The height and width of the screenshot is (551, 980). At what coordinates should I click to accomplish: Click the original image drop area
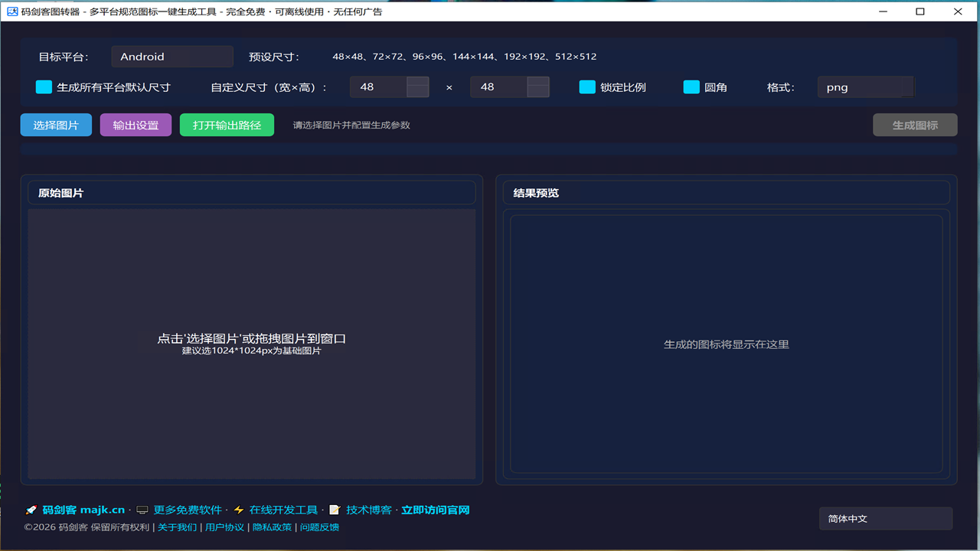[252, 344]
